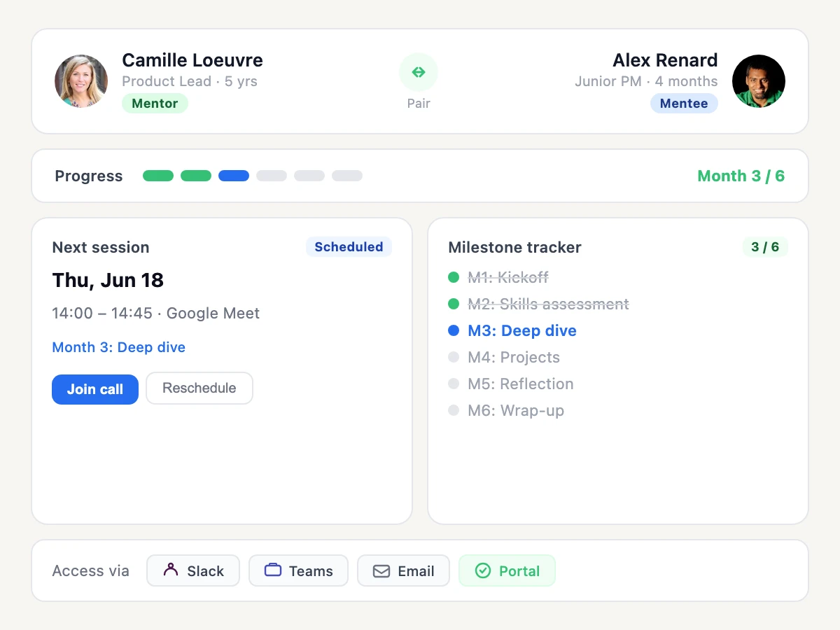Click the Mentor badge
This screenshot has width=840, height=630.
[155, 104]
